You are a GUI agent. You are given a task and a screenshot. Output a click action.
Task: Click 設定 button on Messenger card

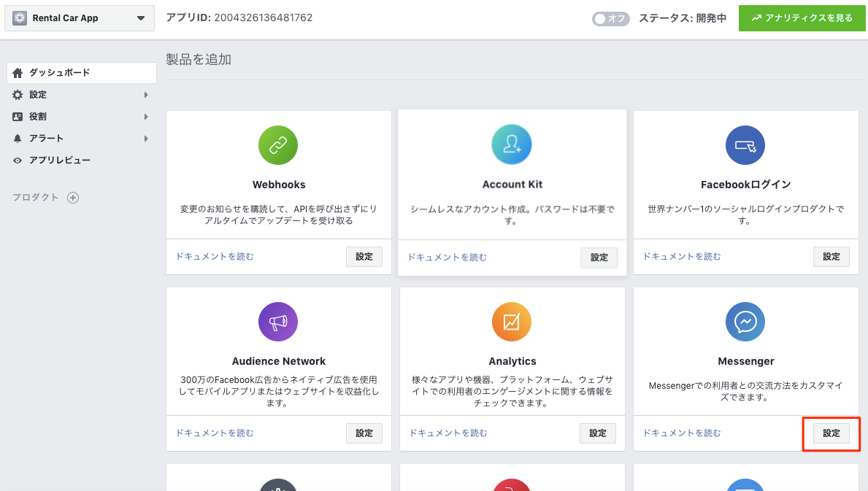click(831, 433)
